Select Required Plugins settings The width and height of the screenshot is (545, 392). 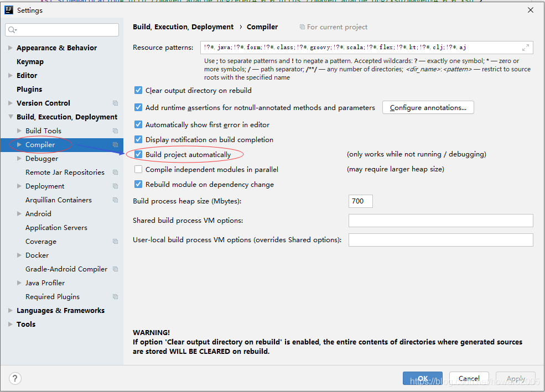click(x=53, y=297)
